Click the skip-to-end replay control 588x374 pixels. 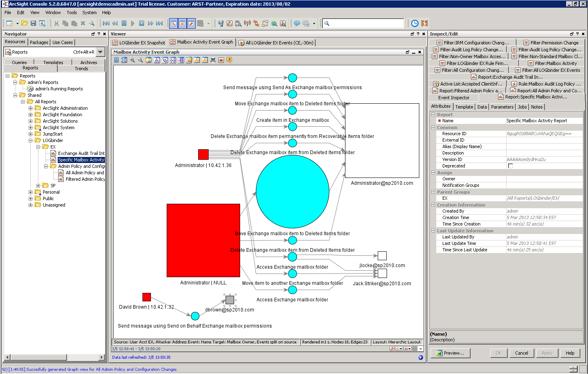point(159,23)
